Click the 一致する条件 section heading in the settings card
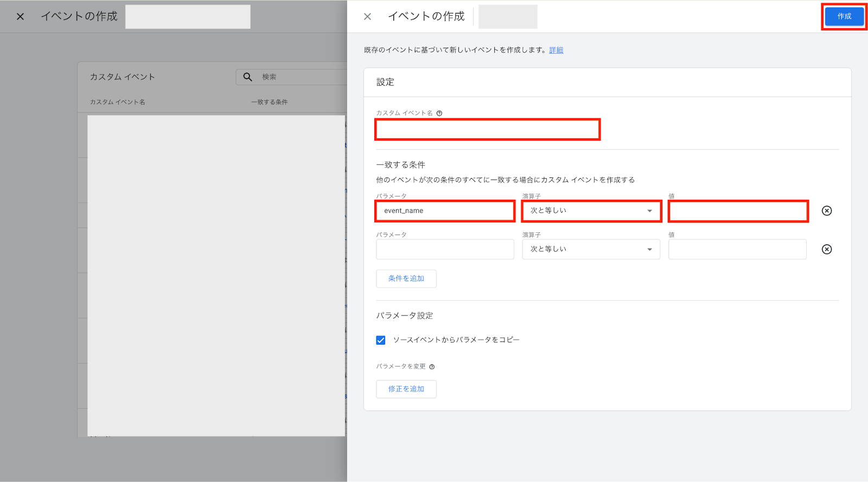 tap(401, 164)
